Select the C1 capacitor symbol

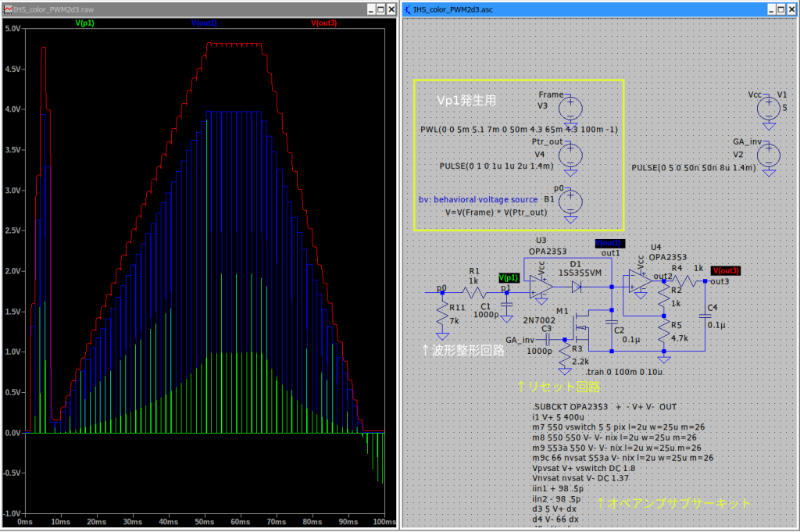(506, 305)
